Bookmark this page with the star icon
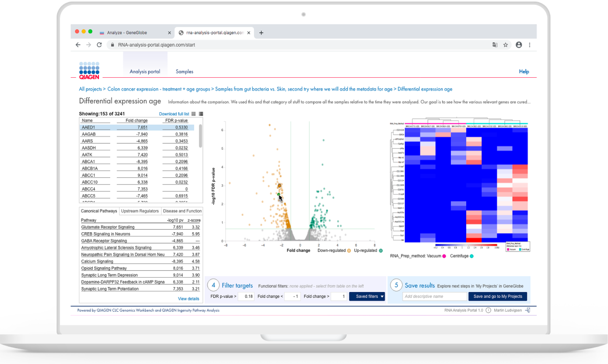Screen dimensions: 608x364 (x=506, y=45)
